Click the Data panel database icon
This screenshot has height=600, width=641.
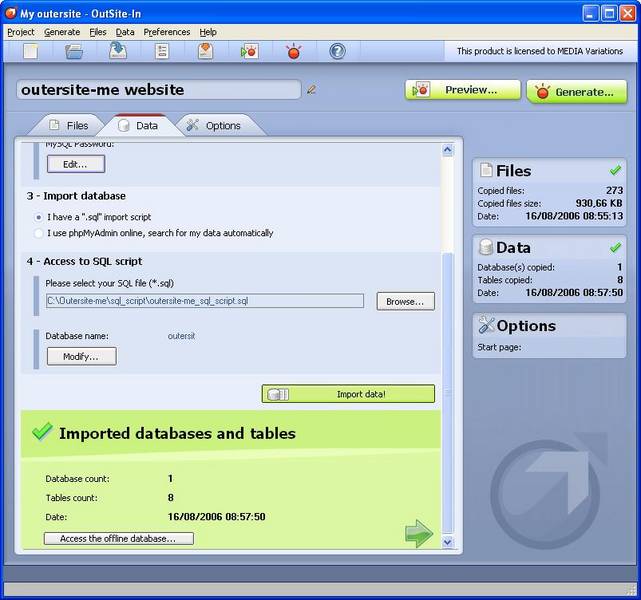pyautogui.click(x=486, y=247)
